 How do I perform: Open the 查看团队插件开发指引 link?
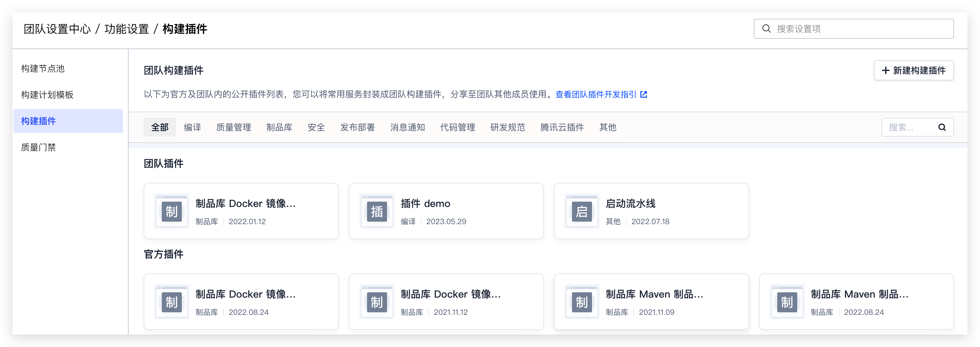click(x=596, y=94)
